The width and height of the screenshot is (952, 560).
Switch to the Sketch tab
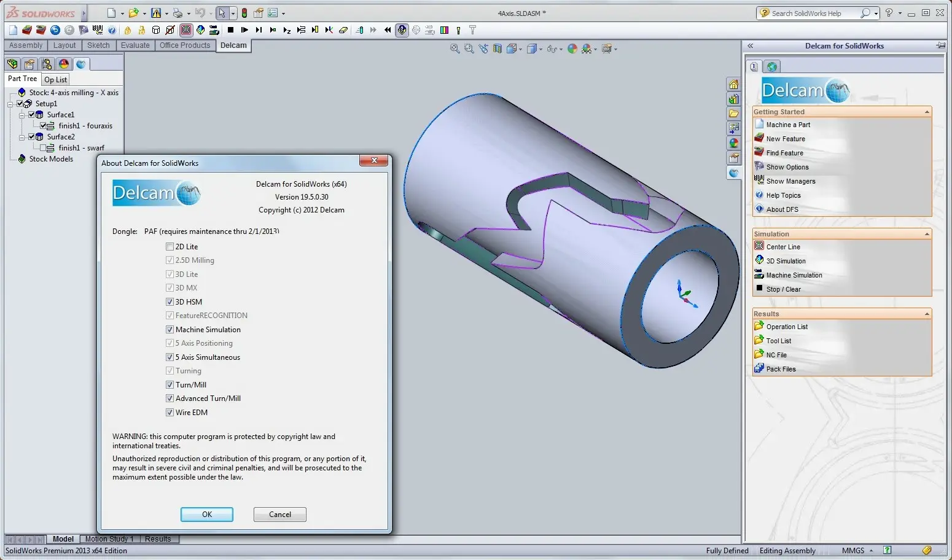point(98,45)
